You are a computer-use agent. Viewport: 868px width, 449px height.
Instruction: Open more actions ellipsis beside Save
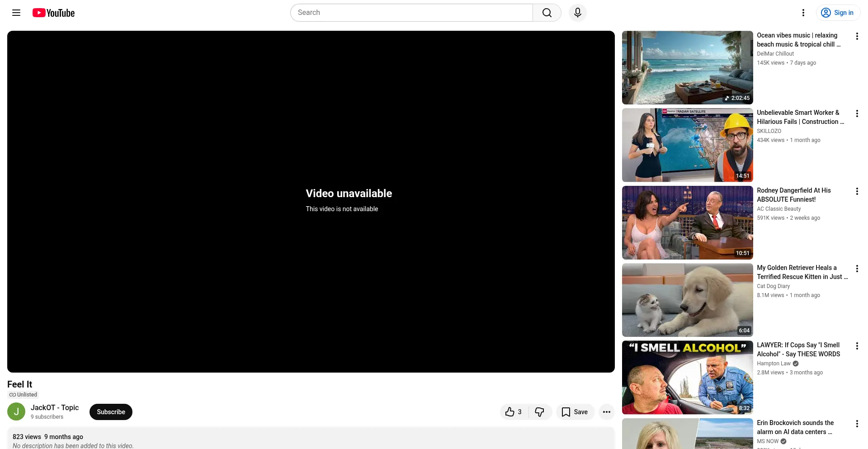(x=607, y=412)
